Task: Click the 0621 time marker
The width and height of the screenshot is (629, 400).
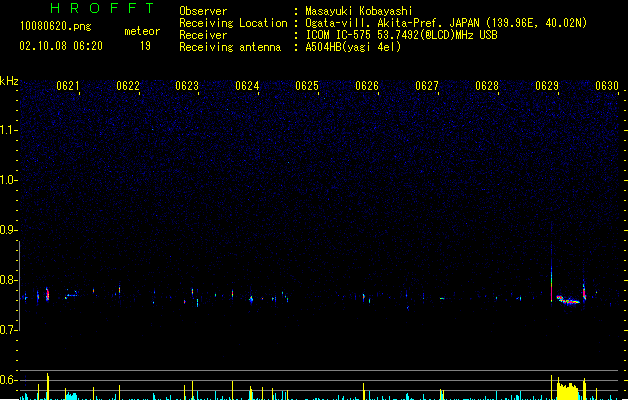Action: 68,86
